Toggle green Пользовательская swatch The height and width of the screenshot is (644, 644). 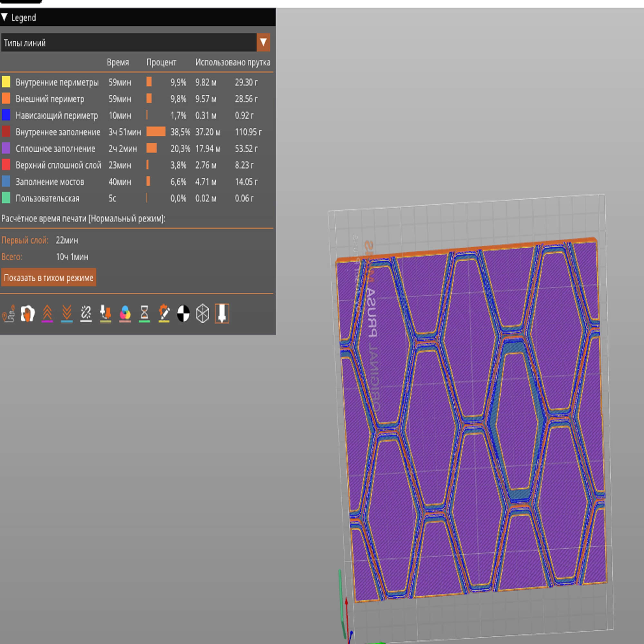point(6,198)
